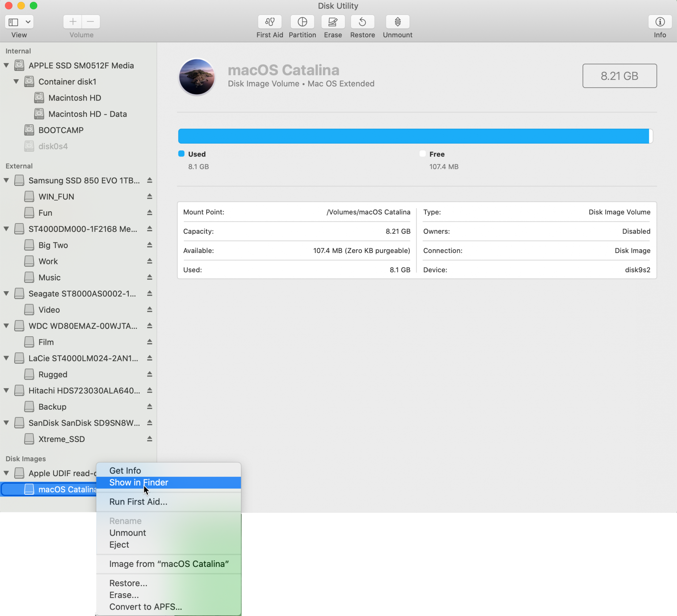Eject the Big Two volume
This screenshot has height=616, width=677.
[x=149, y=245]
